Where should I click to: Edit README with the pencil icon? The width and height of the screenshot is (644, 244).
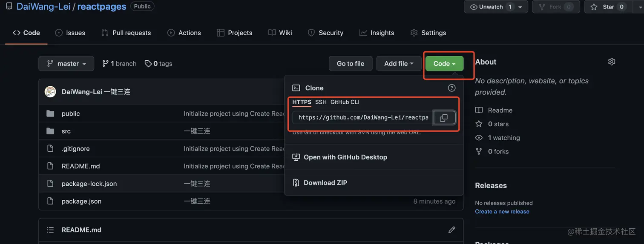coord(451,230)
